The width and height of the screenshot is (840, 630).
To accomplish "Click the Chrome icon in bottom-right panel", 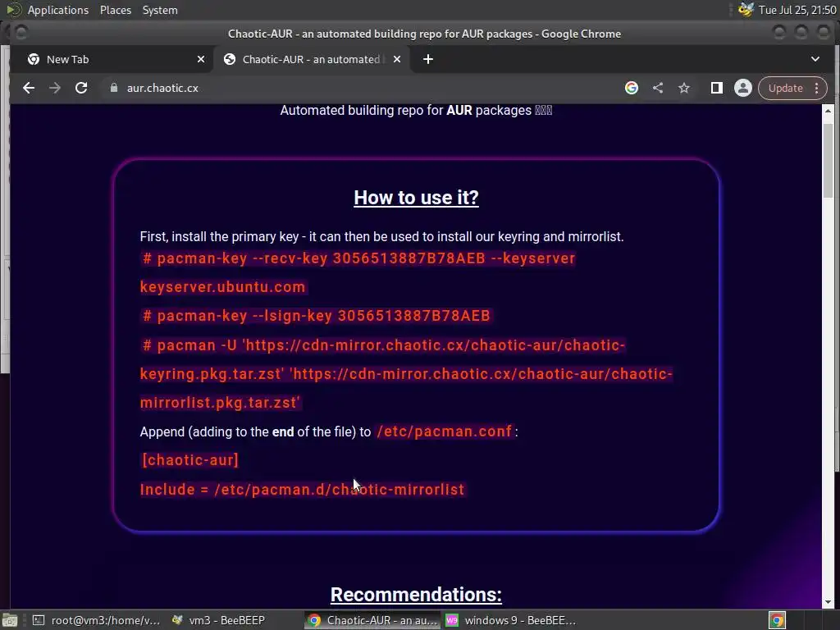I will click(x=777, y=620).
